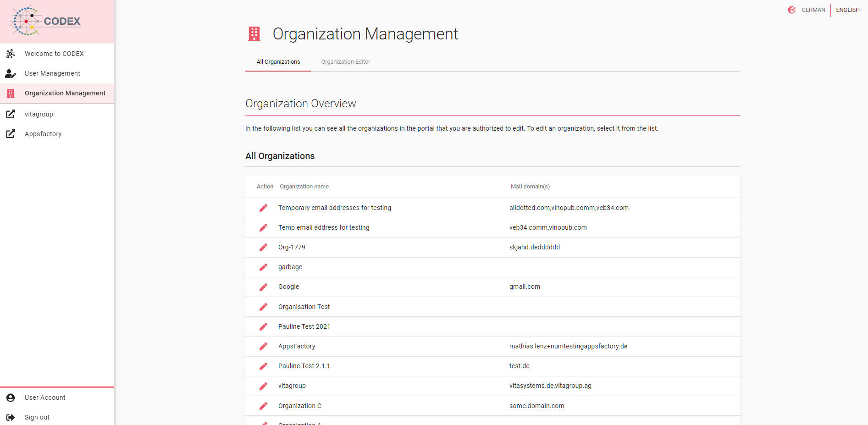
Task: Click mail domain 'gmail.com'
Action: tap(525, 287)
